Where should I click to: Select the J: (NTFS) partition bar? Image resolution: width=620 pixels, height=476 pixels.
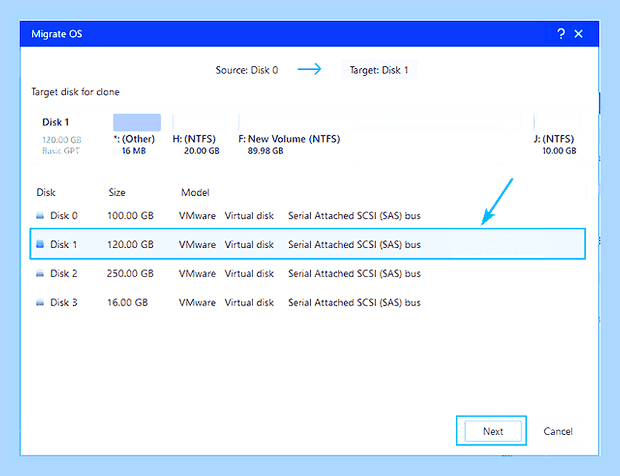[557, 123]
